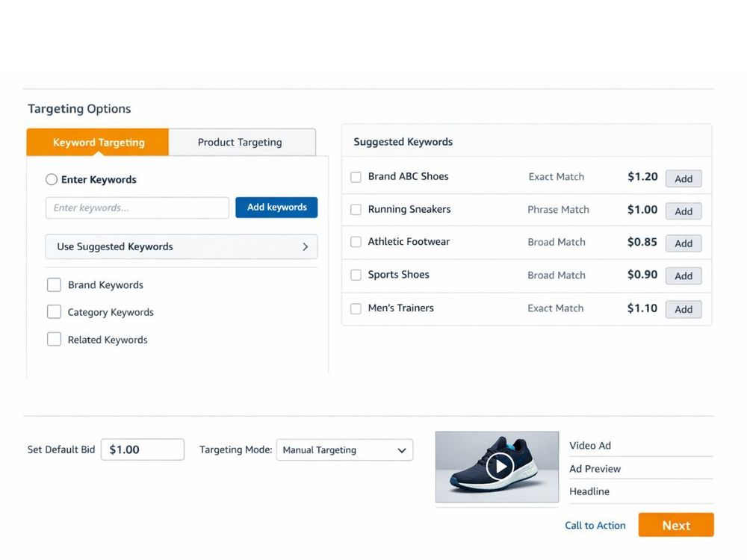Click the $1.10 Men's Trainers bid
This screenshot has height=560, width=747.
642,308
